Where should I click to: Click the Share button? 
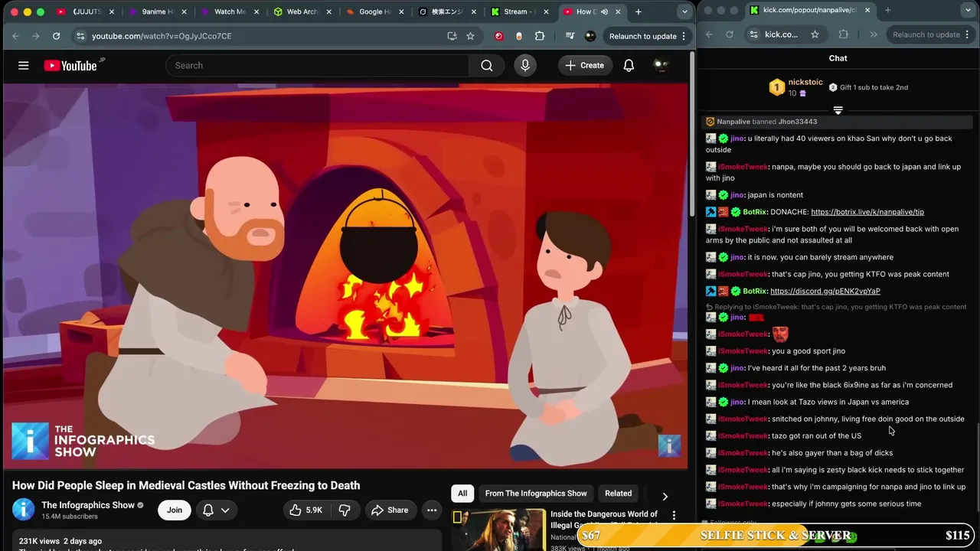click(x=390, y=510)
